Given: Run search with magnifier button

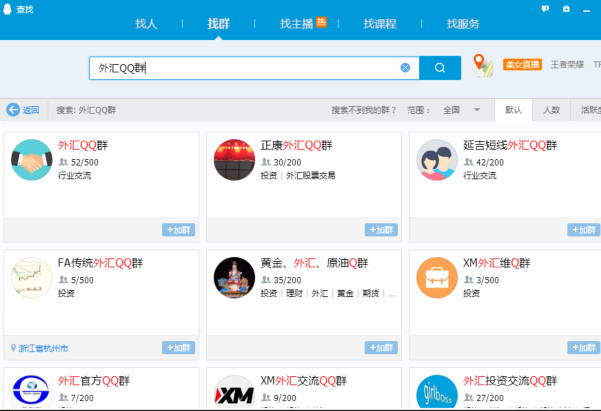Looking at the screenshot, I should pyautogui.click(x=440, y=68).
